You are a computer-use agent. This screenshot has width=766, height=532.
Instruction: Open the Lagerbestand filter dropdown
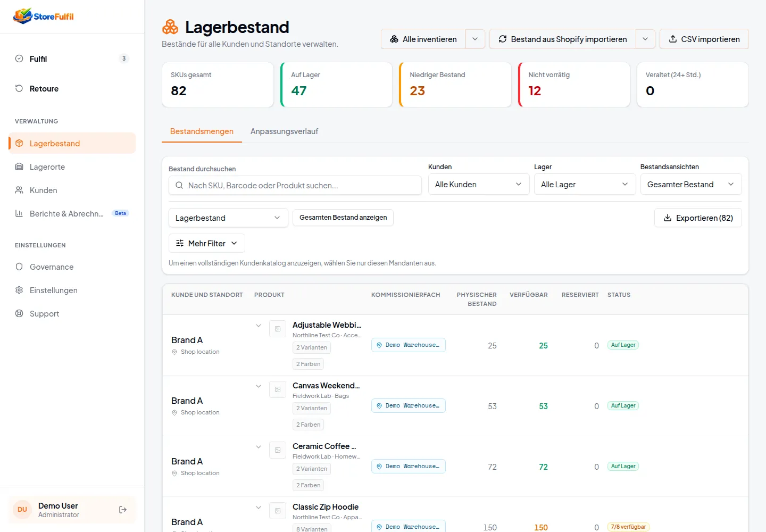click(228, 218)
